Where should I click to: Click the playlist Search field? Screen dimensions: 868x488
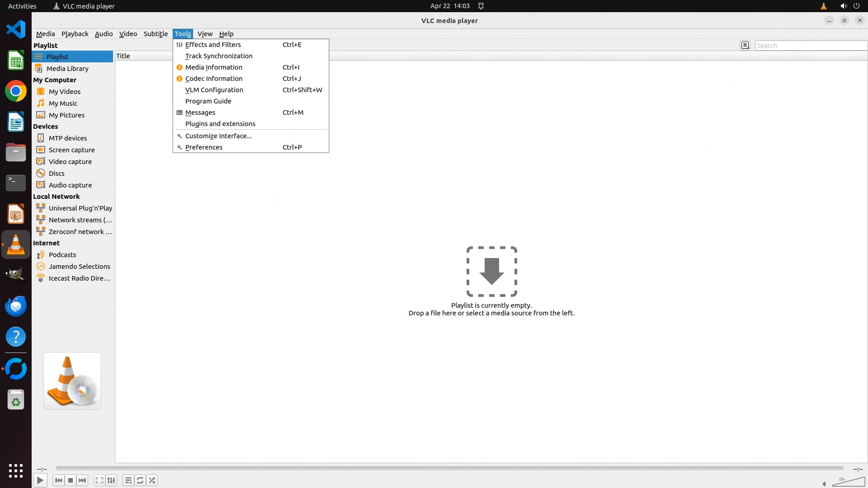810,46
